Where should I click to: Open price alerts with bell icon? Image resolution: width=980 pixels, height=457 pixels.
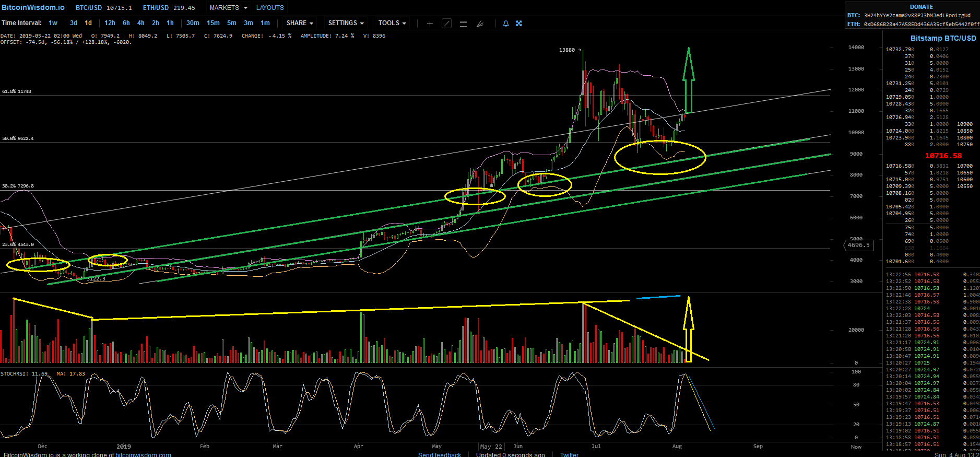tap(506, 24)
